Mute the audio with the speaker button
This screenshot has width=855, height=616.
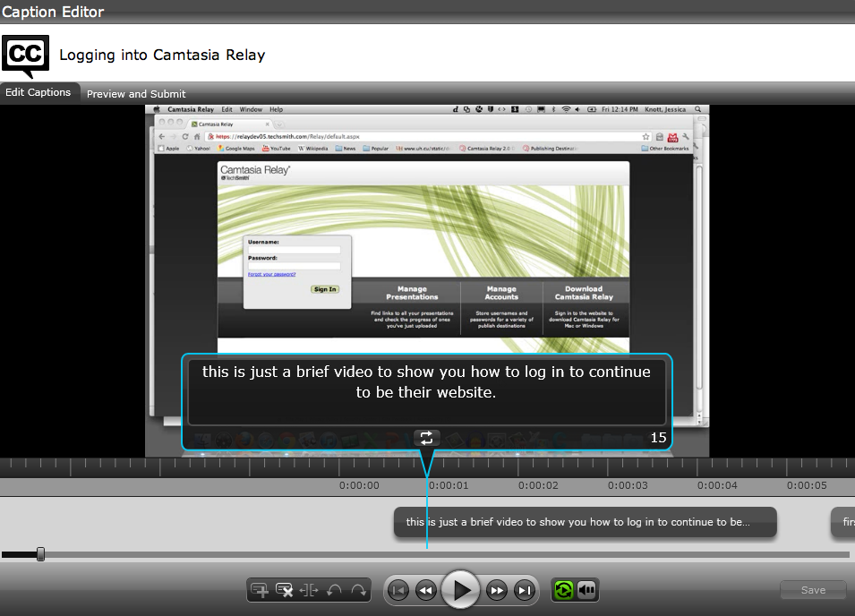point(586,590)
